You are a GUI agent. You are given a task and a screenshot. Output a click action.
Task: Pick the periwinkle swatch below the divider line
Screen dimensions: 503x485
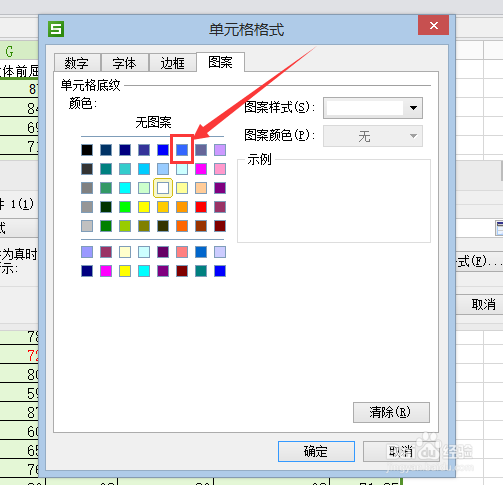[87, 252]
